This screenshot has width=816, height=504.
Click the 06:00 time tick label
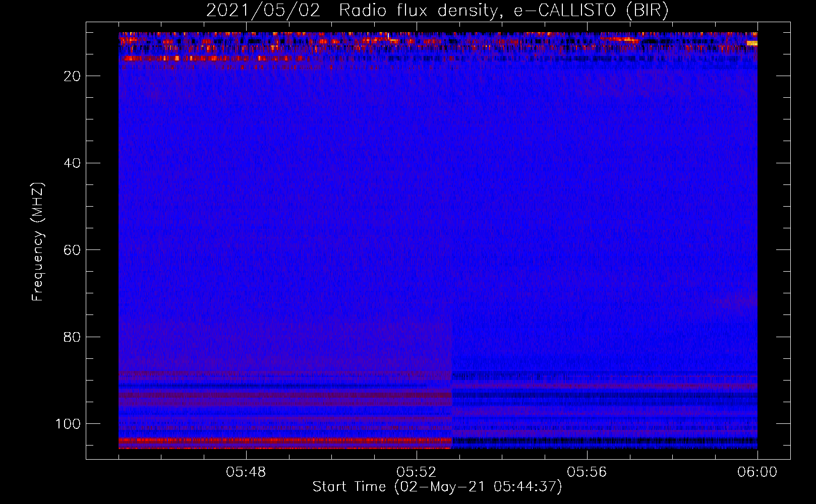757,472
